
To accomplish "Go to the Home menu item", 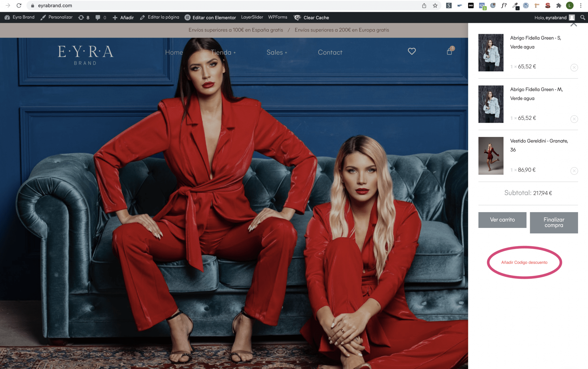I will point(174,52).
